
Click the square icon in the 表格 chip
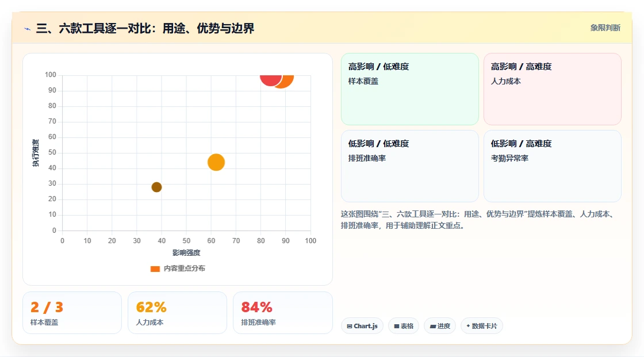coord(397,326)
